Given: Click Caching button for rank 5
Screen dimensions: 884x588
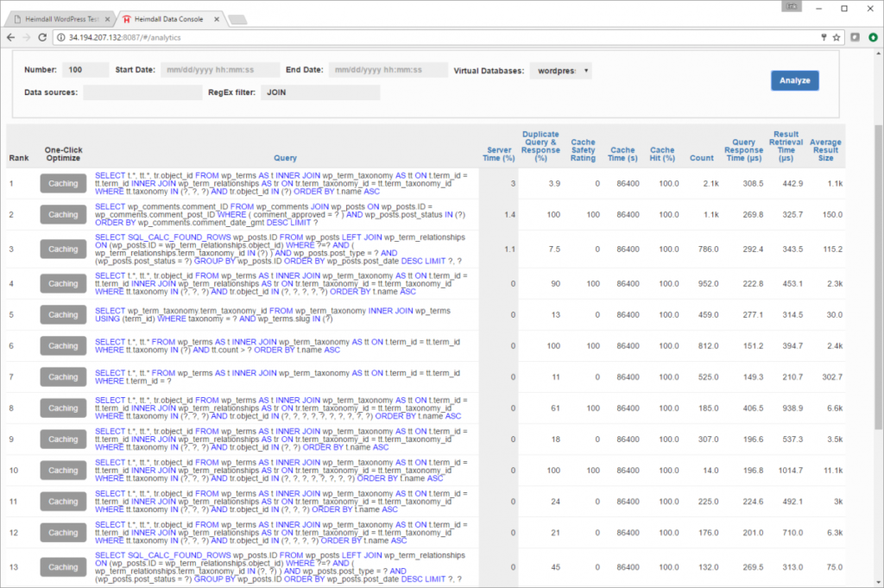Looking at the screenshot, I should (x=63, y=314).
